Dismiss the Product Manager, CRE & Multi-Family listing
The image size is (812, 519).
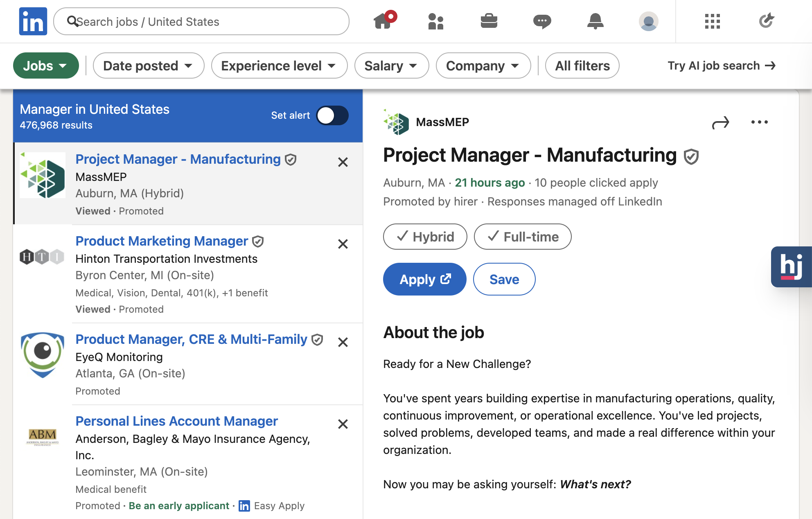pos(343,342)
